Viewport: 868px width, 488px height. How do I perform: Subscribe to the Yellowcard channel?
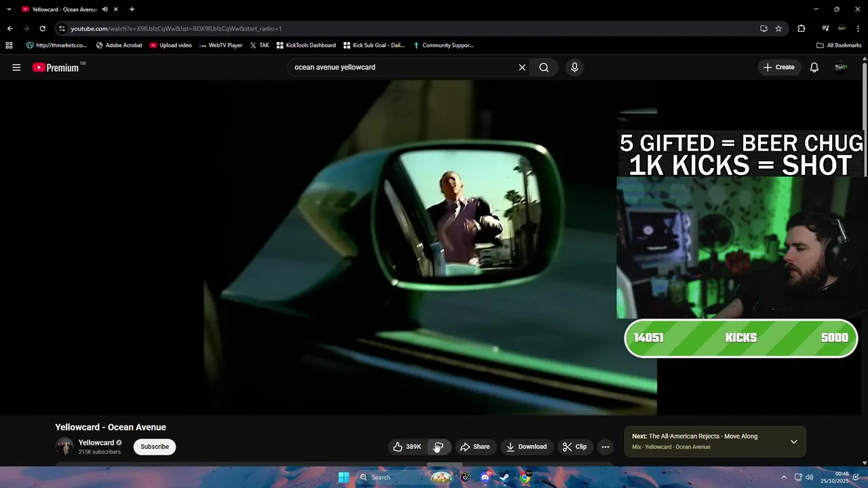point(155,447)
